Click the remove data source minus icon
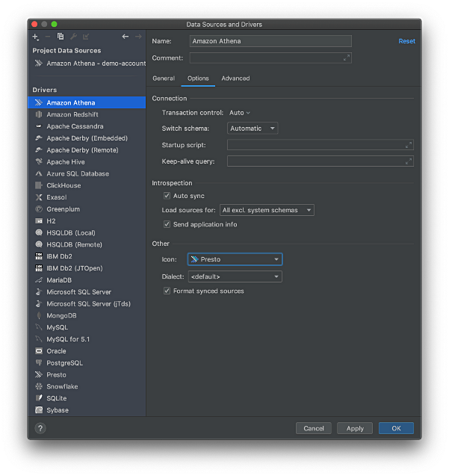The height and width of the screenshot is (476, 449). click(x=48, y=37)
